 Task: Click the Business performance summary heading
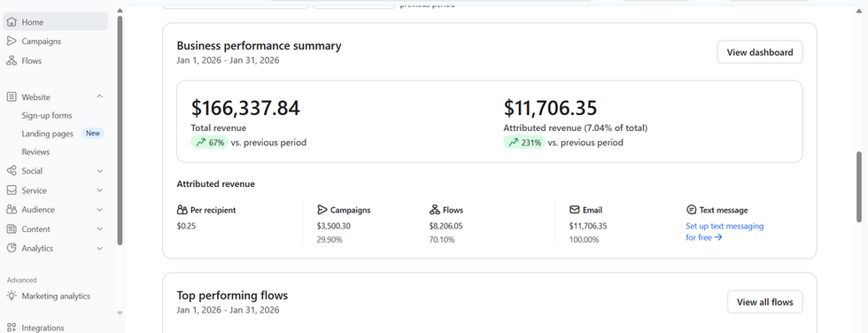259,46
